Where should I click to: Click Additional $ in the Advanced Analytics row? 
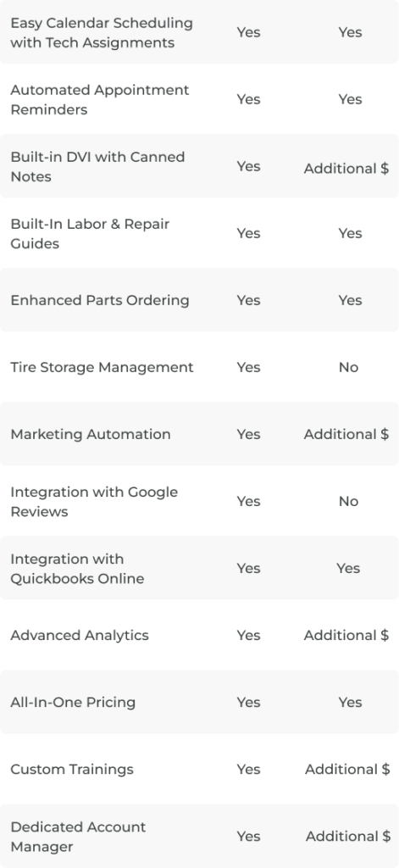pos(346,636)
